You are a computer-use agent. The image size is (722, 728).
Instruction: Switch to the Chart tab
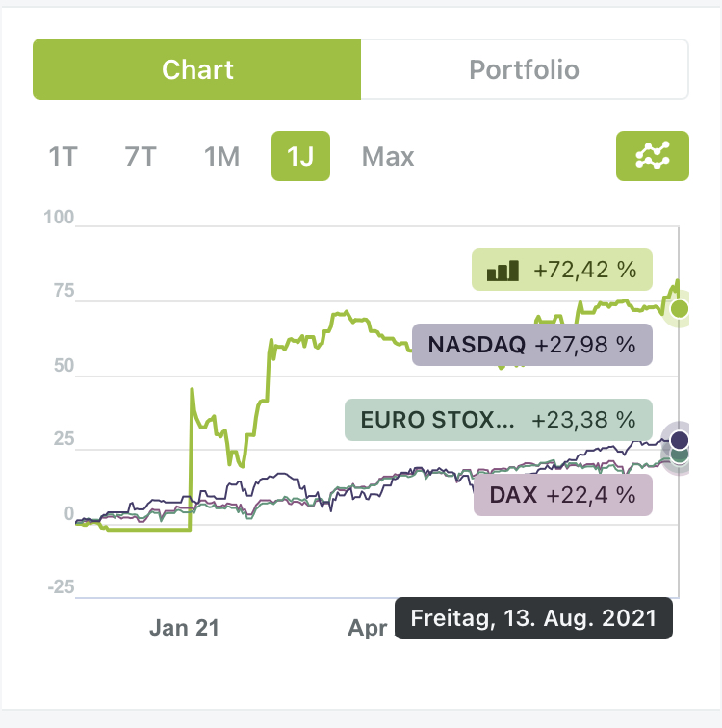click(x=197, y=69)
